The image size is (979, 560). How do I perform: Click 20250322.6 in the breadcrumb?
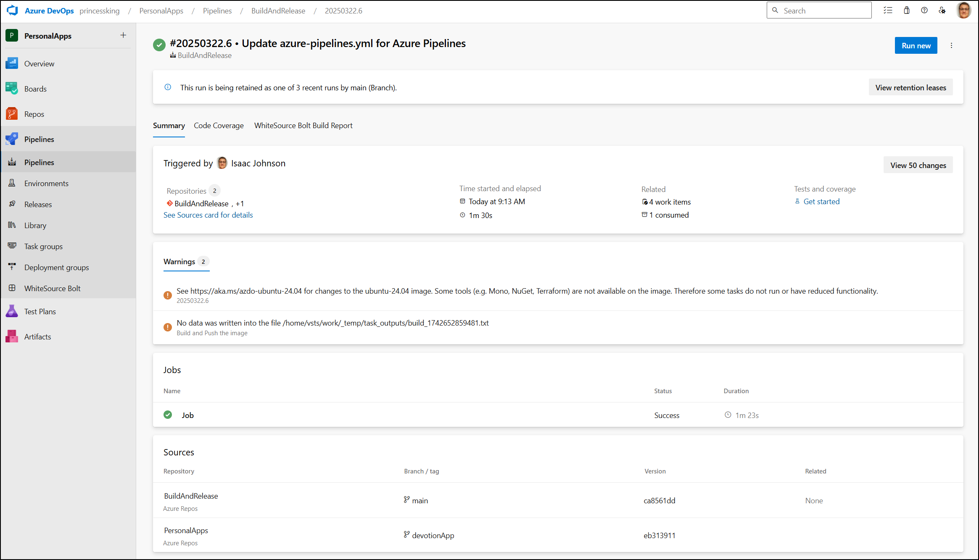(343, 11)
